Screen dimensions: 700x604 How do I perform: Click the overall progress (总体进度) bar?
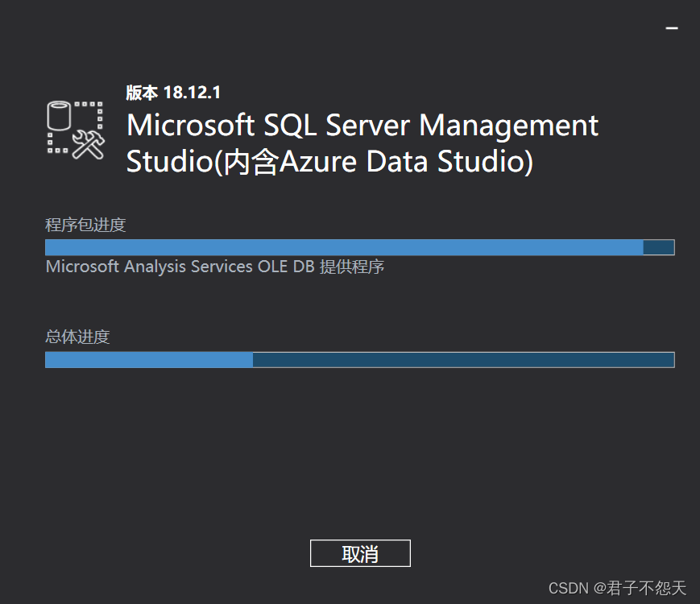360,360
